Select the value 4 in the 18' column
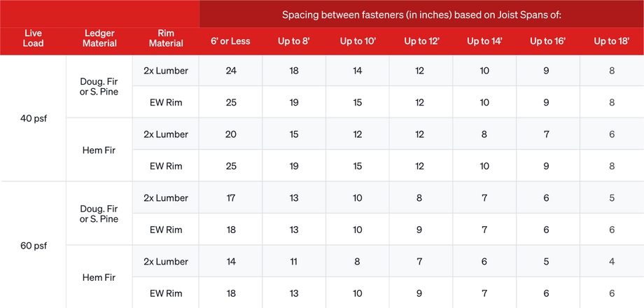The height and width of the screenshot is (308, 644). pyautogui.click(x=612, y=262)
